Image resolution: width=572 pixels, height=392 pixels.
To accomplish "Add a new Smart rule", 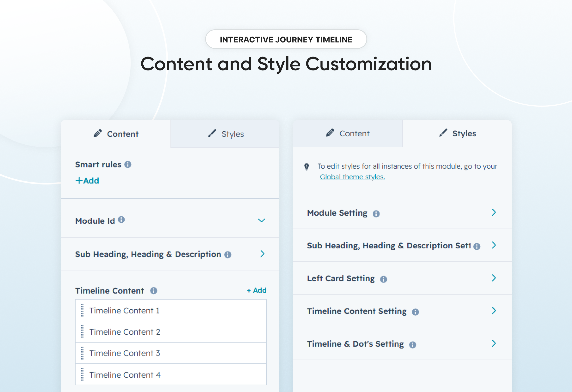I will click(87, 181).
